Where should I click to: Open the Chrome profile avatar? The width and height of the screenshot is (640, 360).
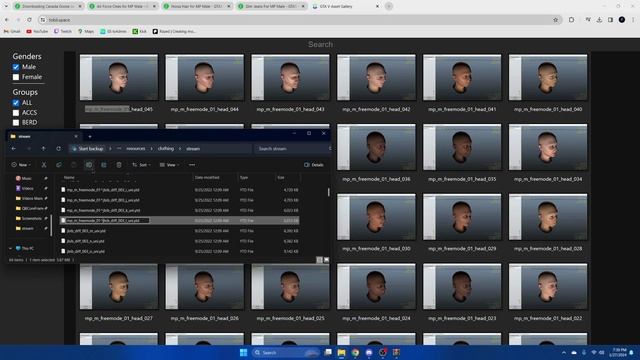tap(622, 20)
